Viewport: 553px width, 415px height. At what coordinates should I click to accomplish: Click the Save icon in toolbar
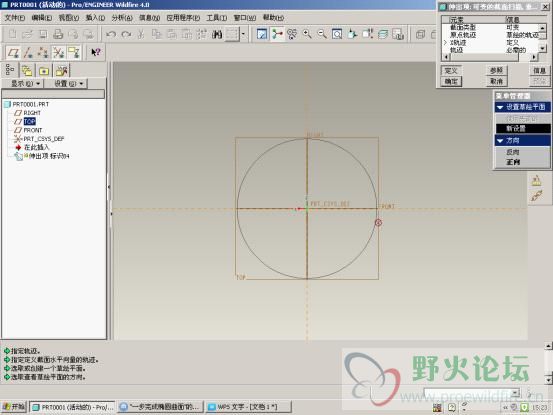(43, 34)
